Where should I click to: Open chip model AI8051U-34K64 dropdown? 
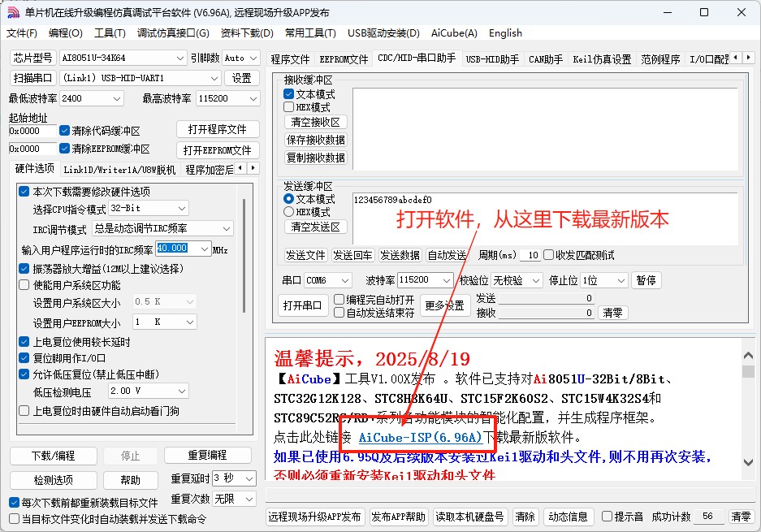[x=123, y=58]
